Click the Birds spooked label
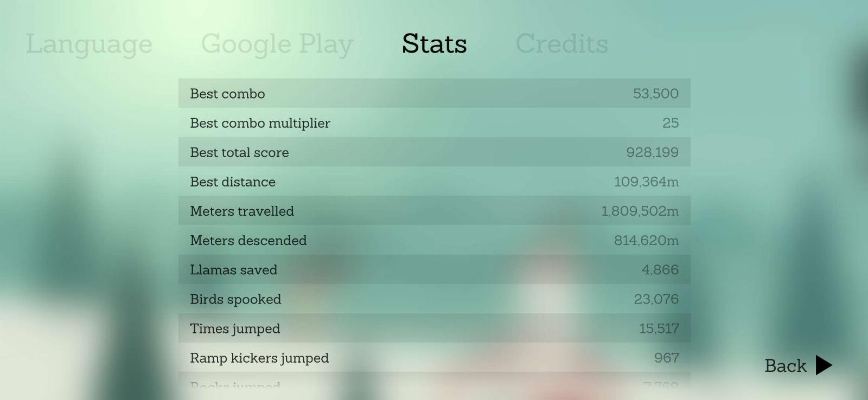This screenshot has width=868, height=400. click(x=235, y=299)
